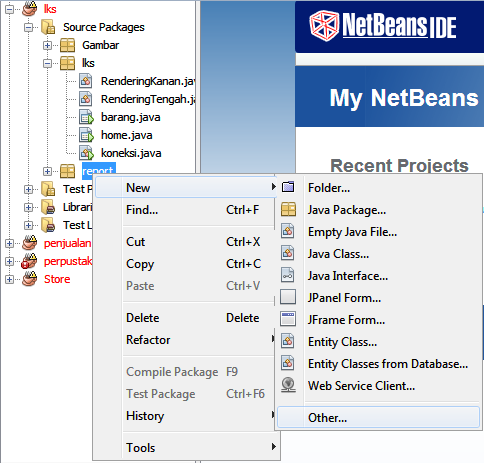Click the Test Packages folder icon
This screenshot has height=463, width=484.
48,189
